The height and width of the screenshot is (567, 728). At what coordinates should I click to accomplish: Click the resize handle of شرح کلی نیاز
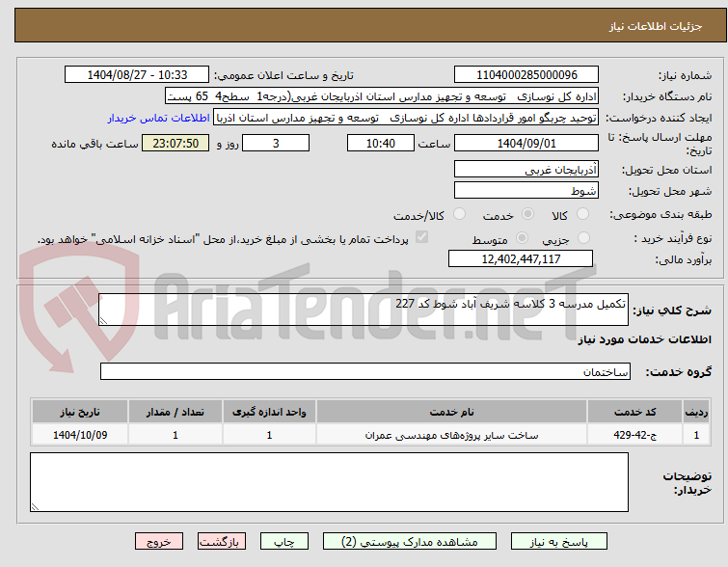pyautogui.click(x=103, y=321)
